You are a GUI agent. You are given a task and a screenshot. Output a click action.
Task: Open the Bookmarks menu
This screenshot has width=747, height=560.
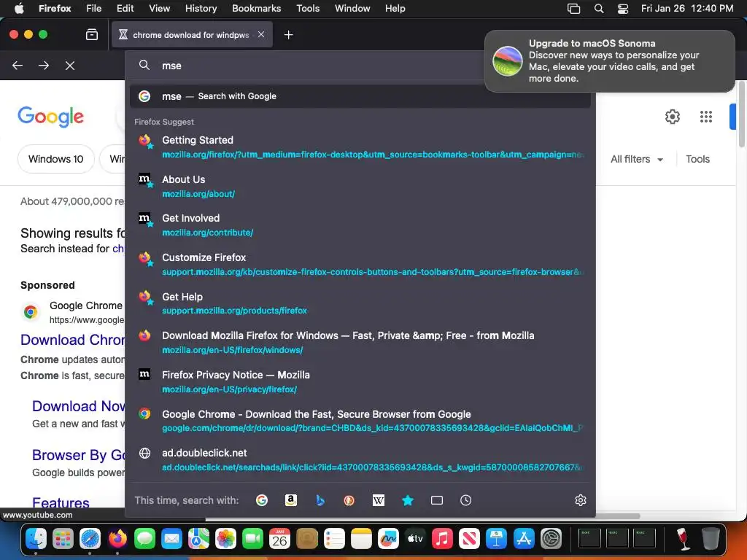point(256,9)
